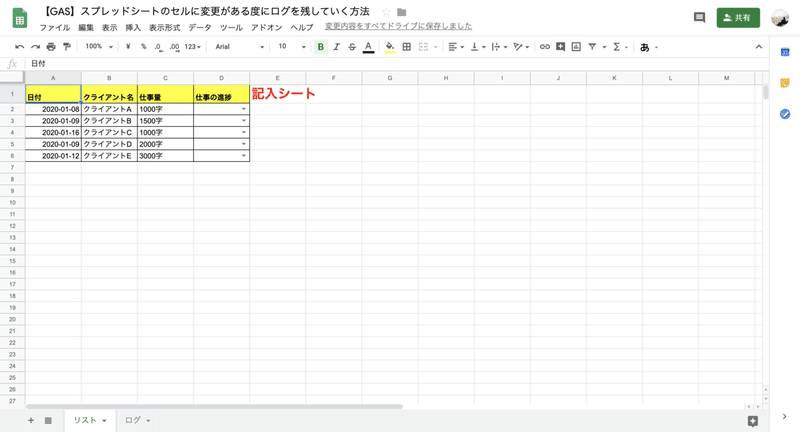Viewport: 800px width, 432px height.
Task: Open dropdown in クライアントC progress cell
Action: click(x=244, y=133)
